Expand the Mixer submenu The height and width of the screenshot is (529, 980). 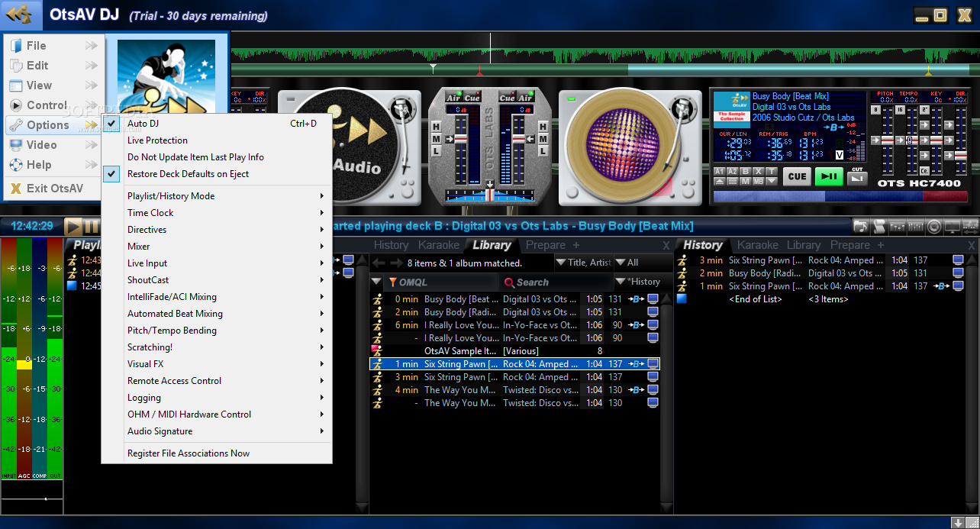click(x=217, y=247)
